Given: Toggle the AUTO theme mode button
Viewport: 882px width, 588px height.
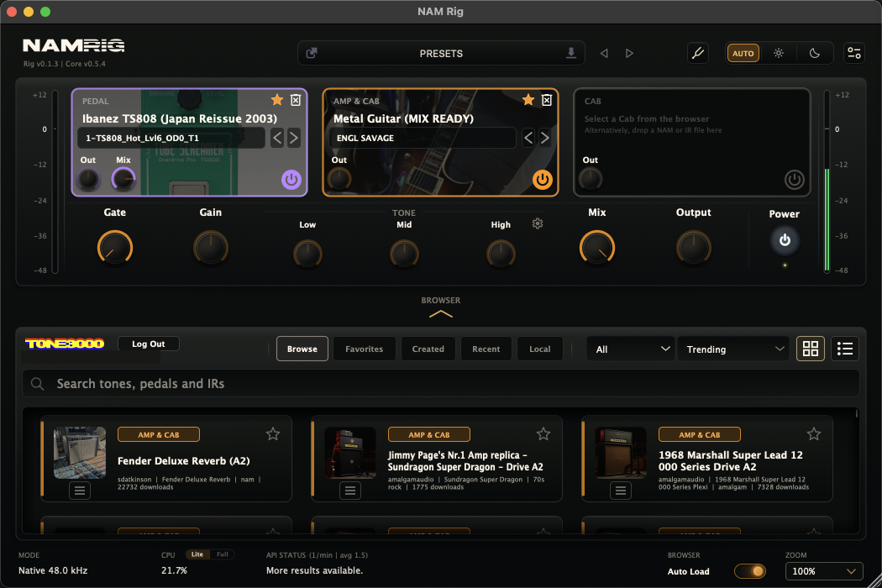Looking at the screenshot, I should point(743,54).
